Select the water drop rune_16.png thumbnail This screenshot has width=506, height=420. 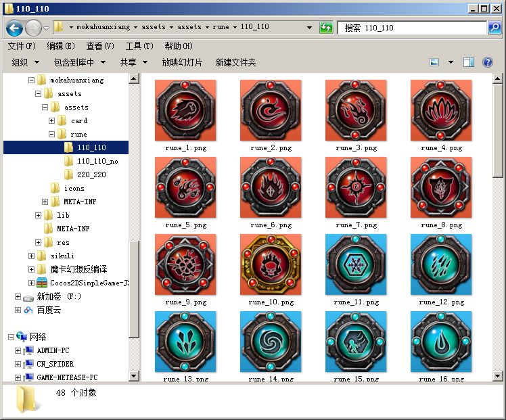441,342
